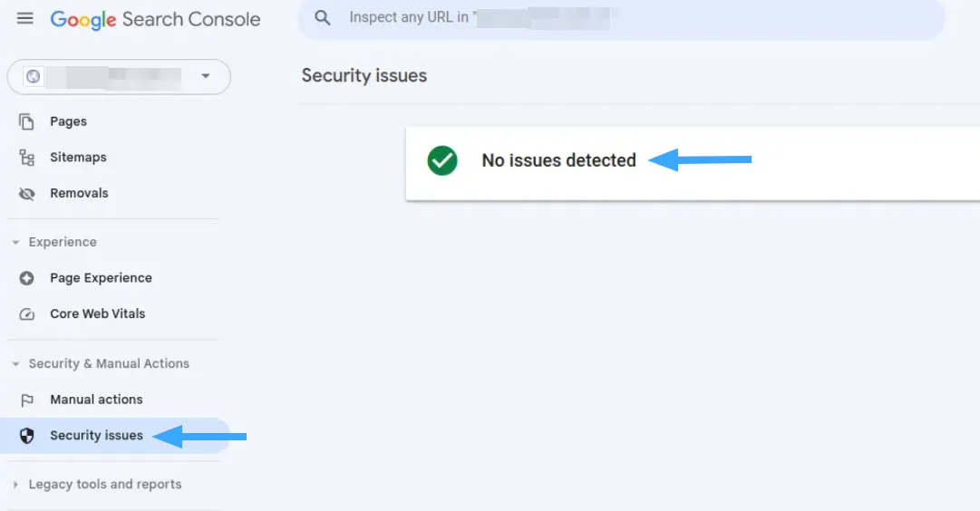Click the Page Experience icon
The width and height of the screenshot is (980, 511).
click(x=27, y=278)
